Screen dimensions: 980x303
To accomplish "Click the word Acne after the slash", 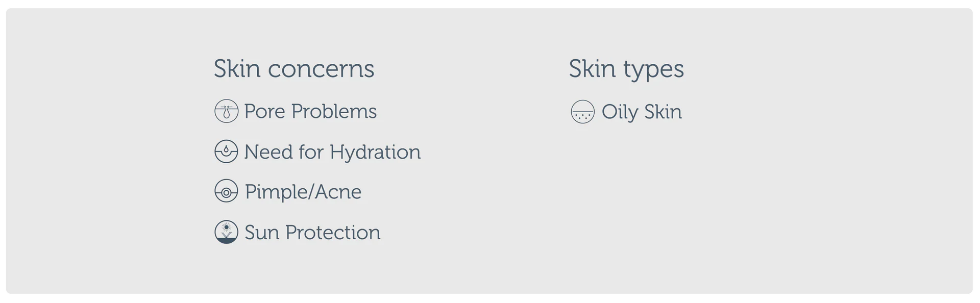I will [x=338, y=192].
